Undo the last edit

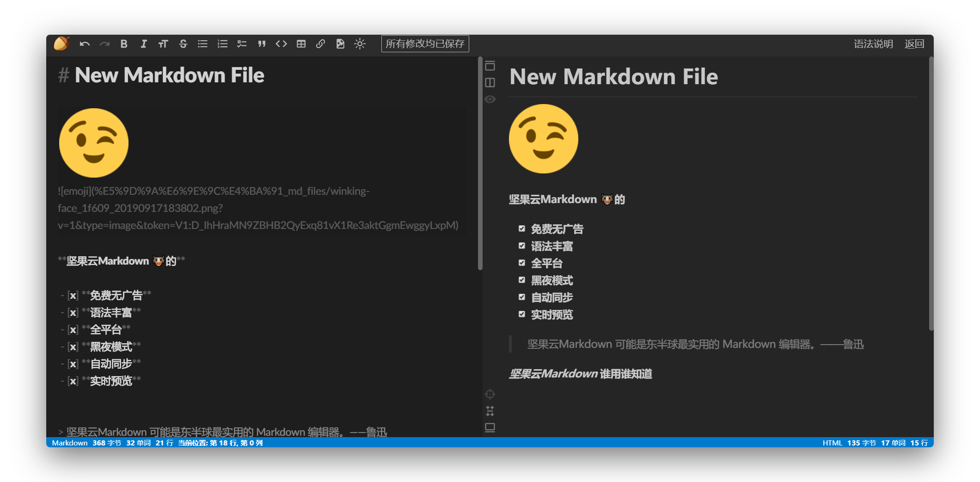(85, 44)
